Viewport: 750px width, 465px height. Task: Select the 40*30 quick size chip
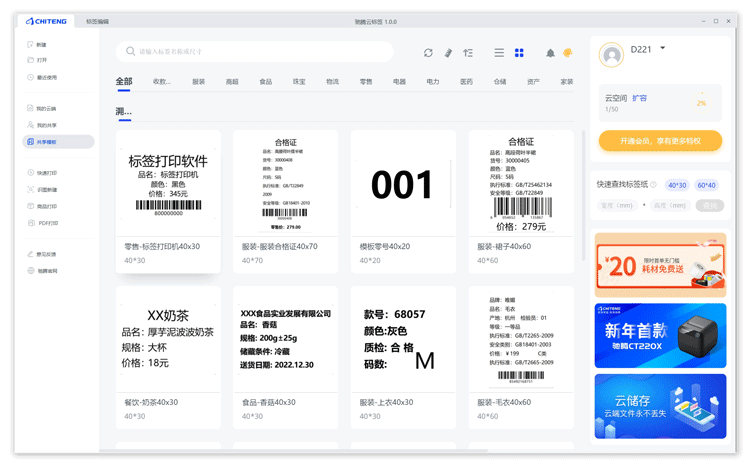tap(677, 185)
